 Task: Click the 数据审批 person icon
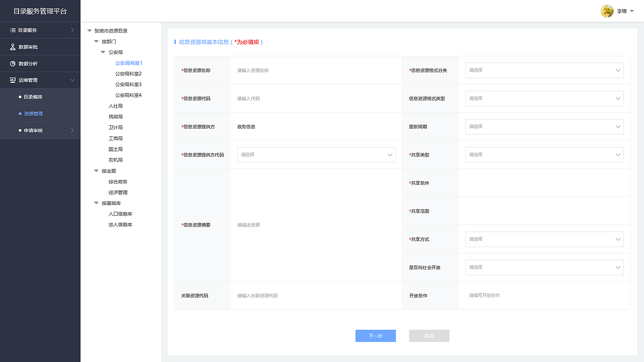13,47
